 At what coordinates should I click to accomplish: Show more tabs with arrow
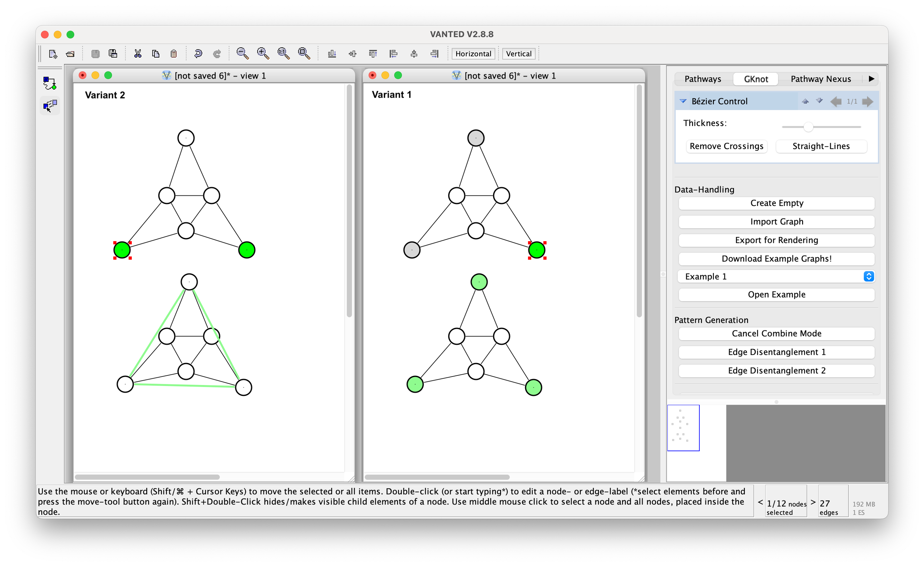coord(871,79)
